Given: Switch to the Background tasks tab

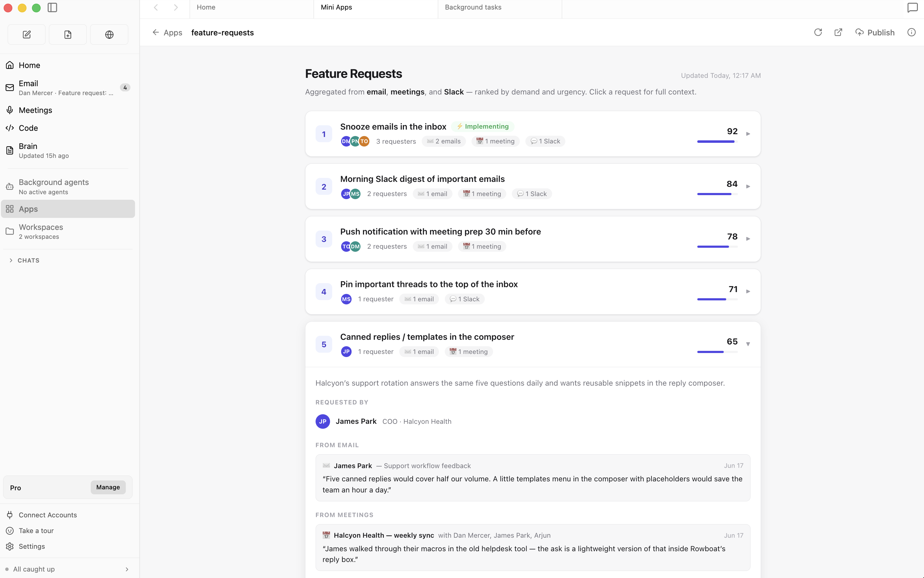Looking at the screenshot, I should click(x=500, y=8).
